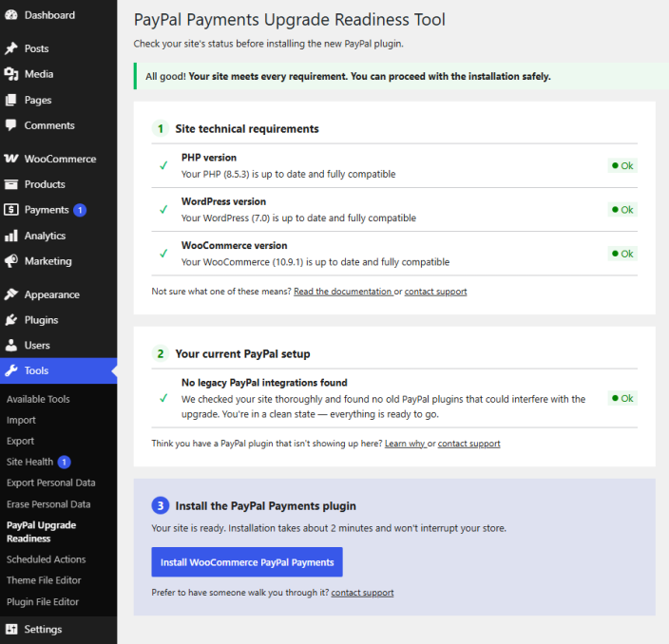This screenshot has width=669, height=644.
Task: Open the Plugins menu item
Action: (59, 320)
